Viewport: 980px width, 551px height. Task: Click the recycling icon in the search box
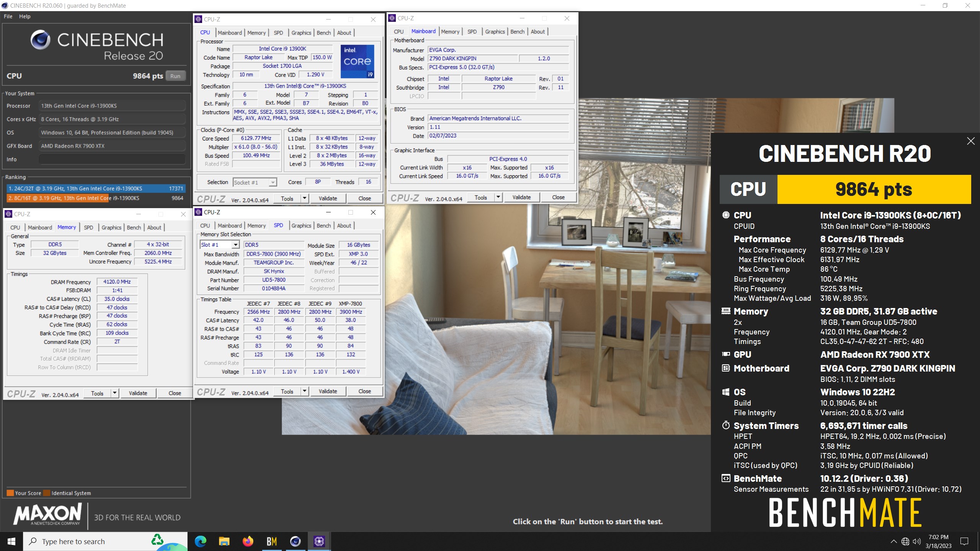[x=157, y=540]
